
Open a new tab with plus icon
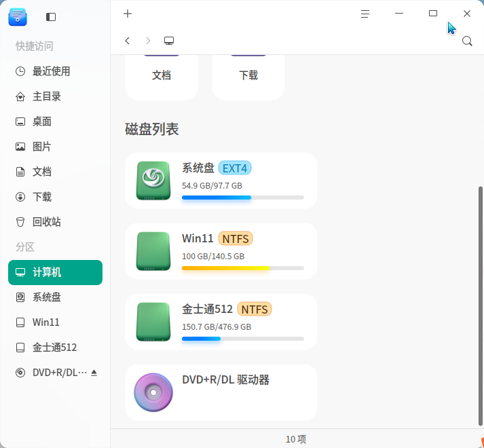pos(128,14)
